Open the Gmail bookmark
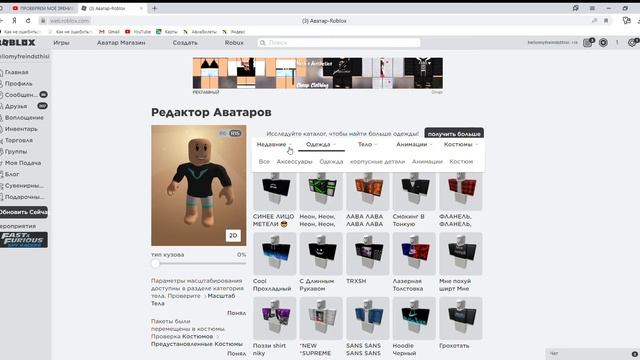The height and width of the screenshot is (360, 640). (x=109, y=31)
